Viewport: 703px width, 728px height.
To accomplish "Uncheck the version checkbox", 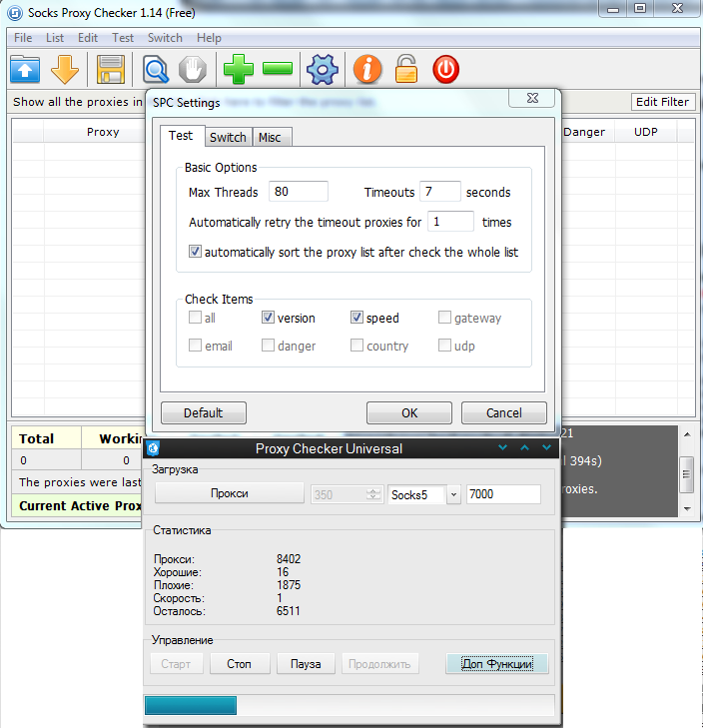I will coord(268,318).
